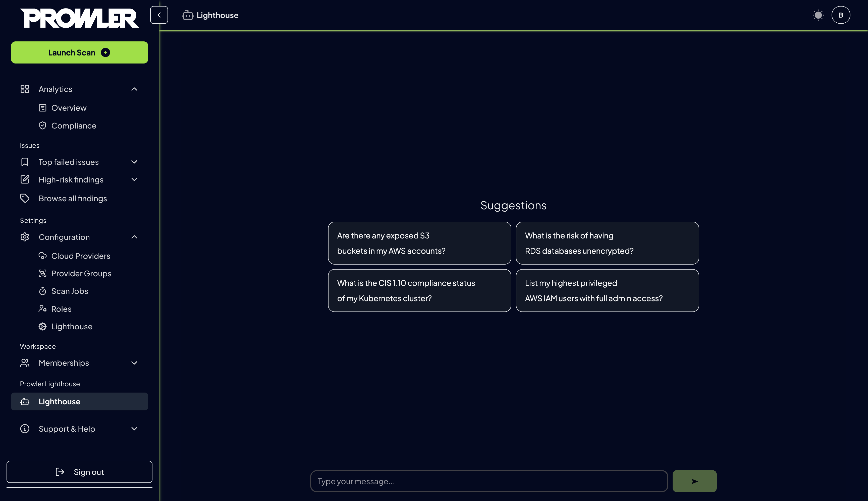Expand High-risk findings menu
This screenshot has width=868, height=501.
point(134,180)
